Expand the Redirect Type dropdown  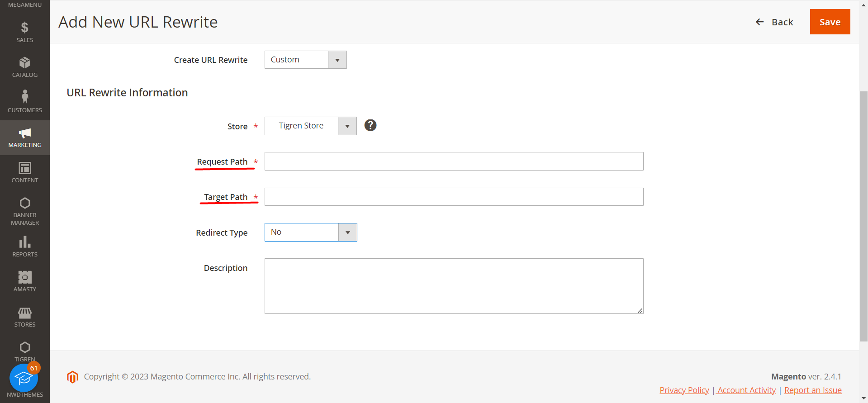tap(310, 232)
